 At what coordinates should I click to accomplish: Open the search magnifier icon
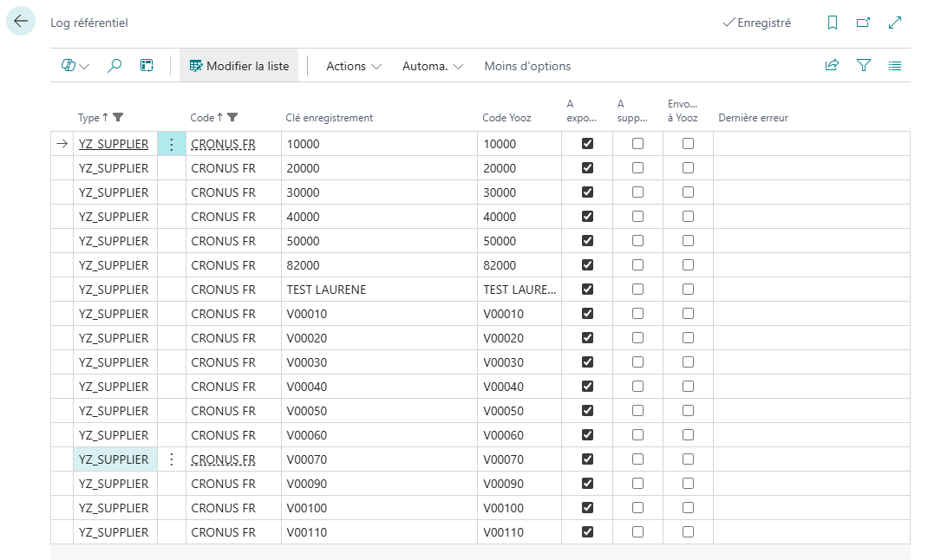pyautogui.click(x=114, y=66)
